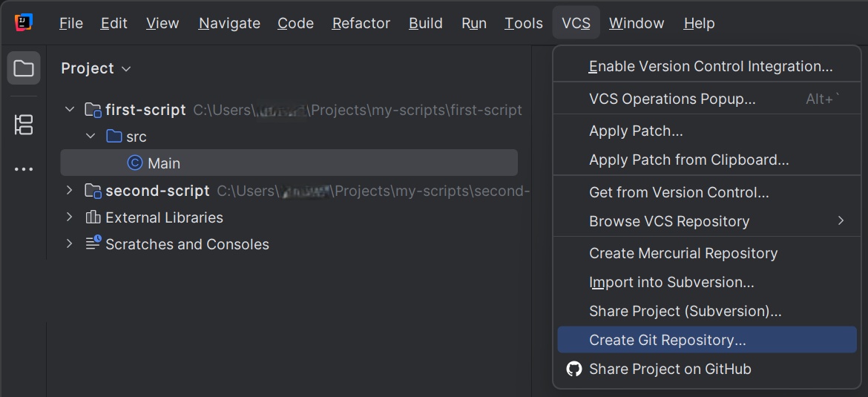Choose Create Mercurial Repository
Image resolution: width=868 pixels, height=397 pixels.
(707, 253)
